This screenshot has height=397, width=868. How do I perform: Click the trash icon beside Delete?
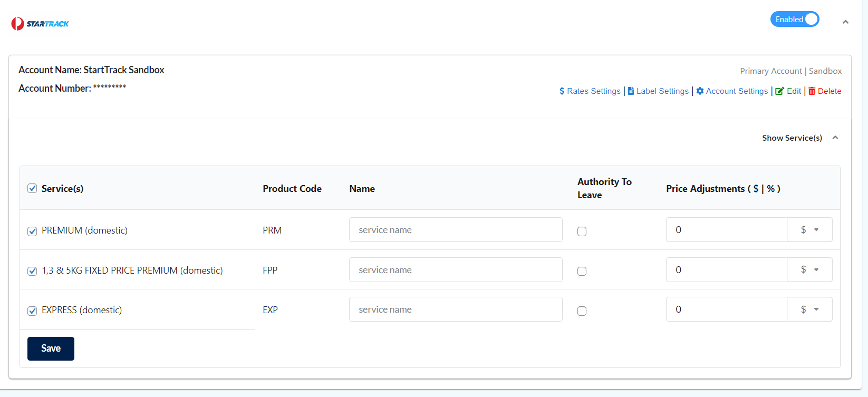[x=812, y=91]
